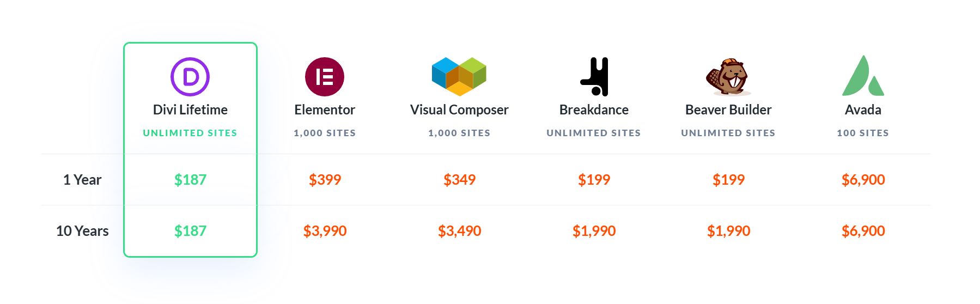Click the black Breakdance logo icon

point(594,77)
